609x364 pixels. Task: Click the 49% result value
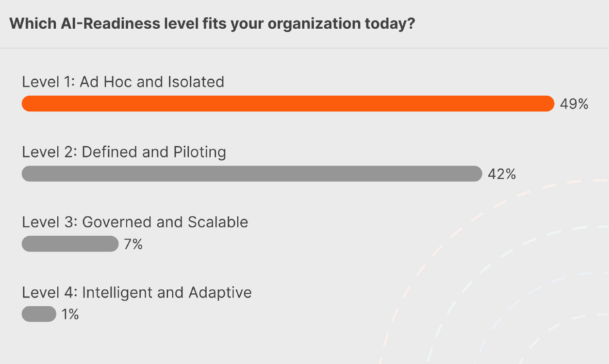click(574, 104)
